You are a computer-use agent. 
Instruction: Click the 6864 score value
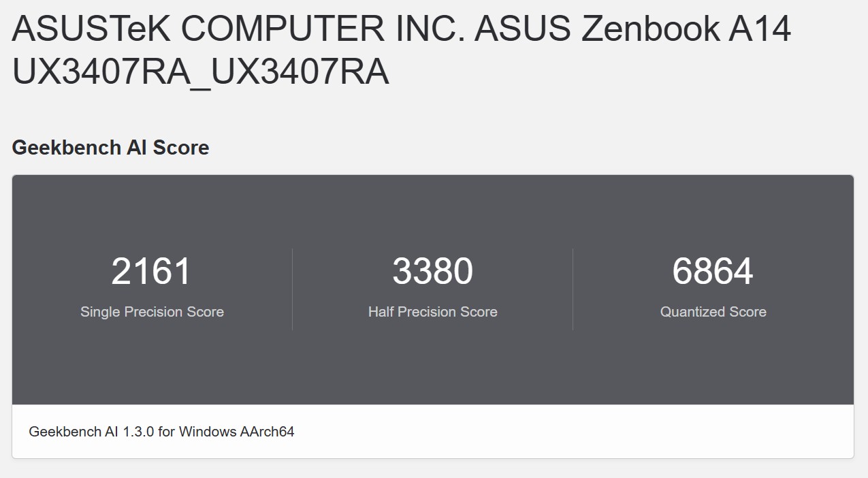(713, 271)
